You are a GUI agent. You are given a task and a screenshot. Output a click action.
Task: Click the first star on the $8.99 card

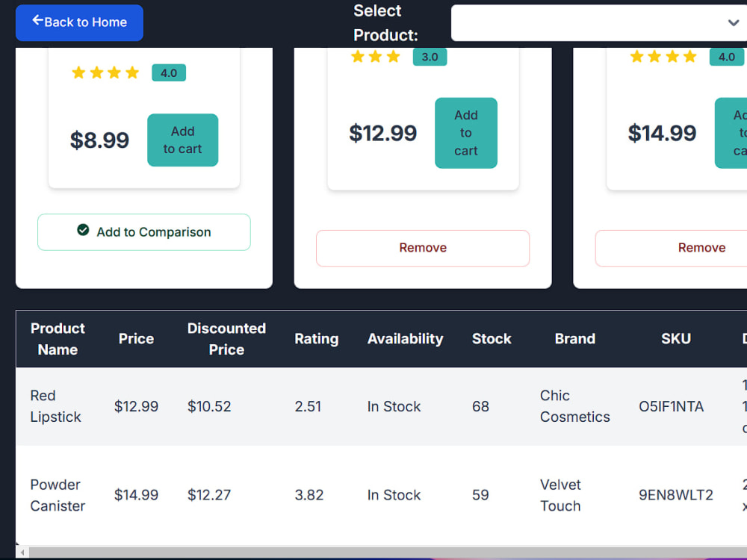pyautogui.click(x=78, y=72)
